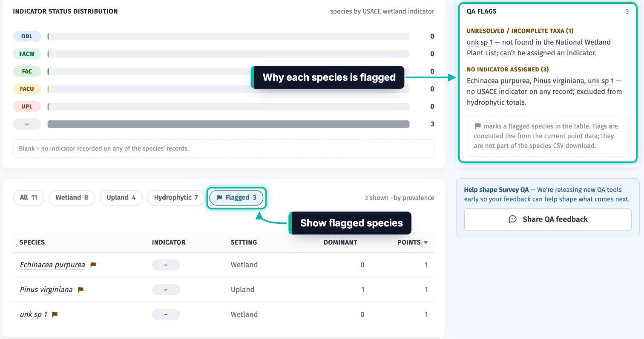Screen dimensions: 644x339
Task: Sort table by the POINTS column arrow
Action: click(425, 242)
